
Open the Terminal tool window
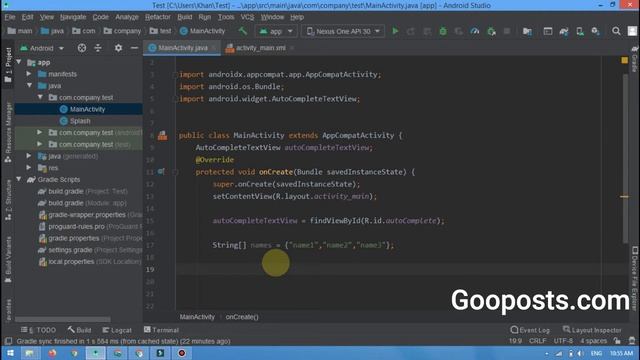[161, 330]
